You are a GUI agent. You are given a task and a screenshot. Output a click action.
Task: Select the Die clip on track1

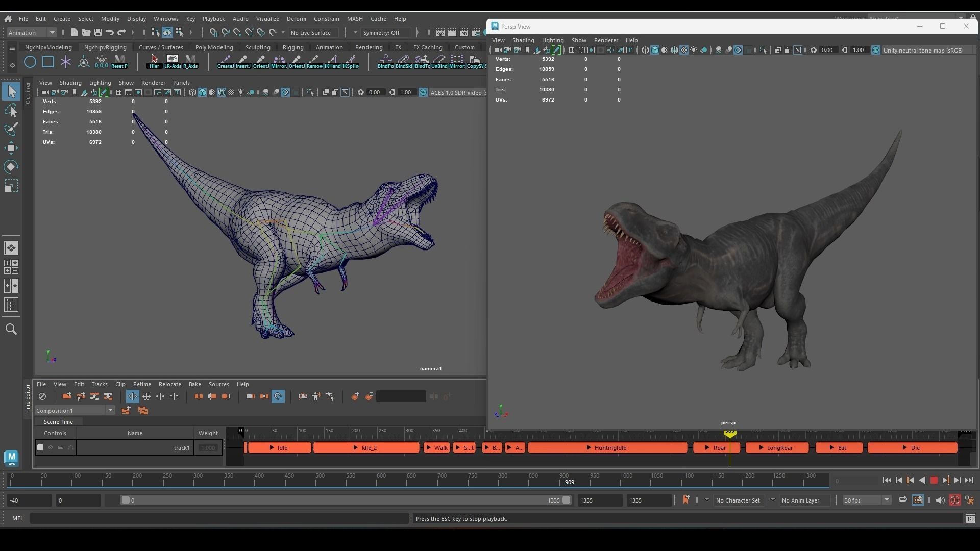pyautogui.click(x=912, y=448)
